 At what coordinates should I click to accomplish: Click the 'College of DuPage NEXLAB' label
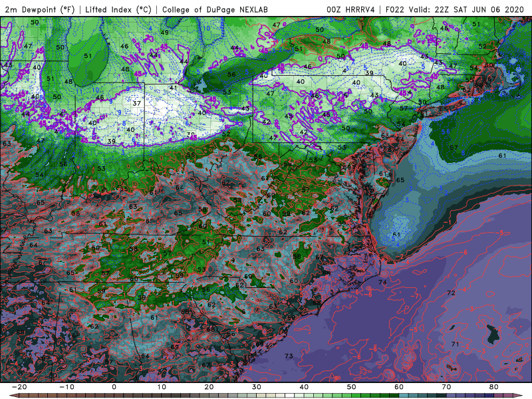(215, 9)
